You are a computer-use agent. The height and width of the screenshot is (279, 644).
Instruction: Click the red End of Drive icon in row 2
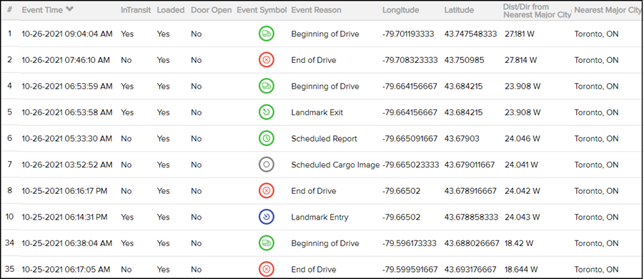pyautogui.click(x=266, y=60)
